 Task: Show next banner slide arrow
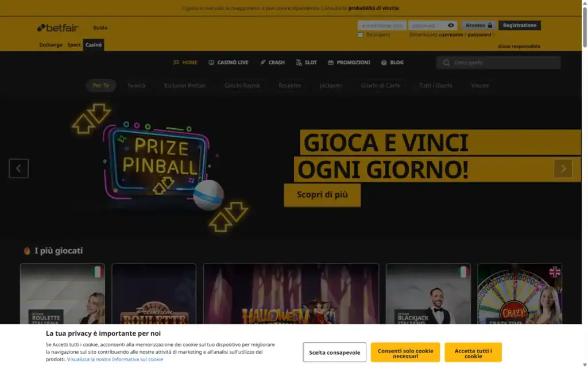point(563,168)
